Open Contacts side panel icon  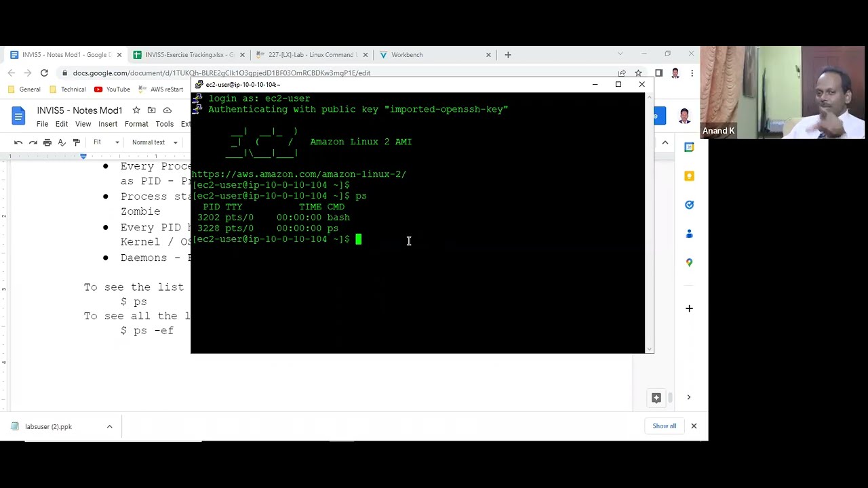689,234
